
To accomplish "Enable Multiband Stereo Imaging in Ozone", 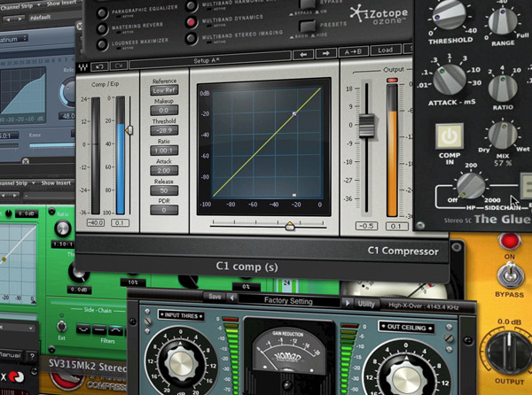I will (191, 38).
